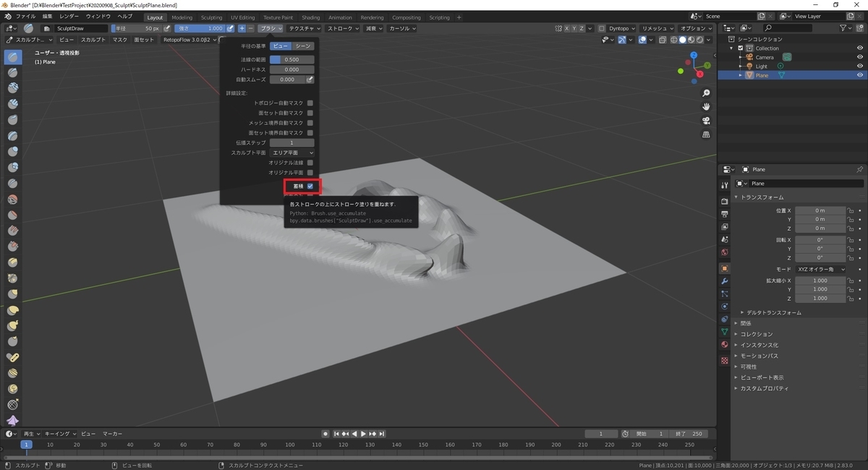The width and height of the screenshot is (868, 470).
Task: Click the 面セット header menu button
Action: [x=144, y=40]
